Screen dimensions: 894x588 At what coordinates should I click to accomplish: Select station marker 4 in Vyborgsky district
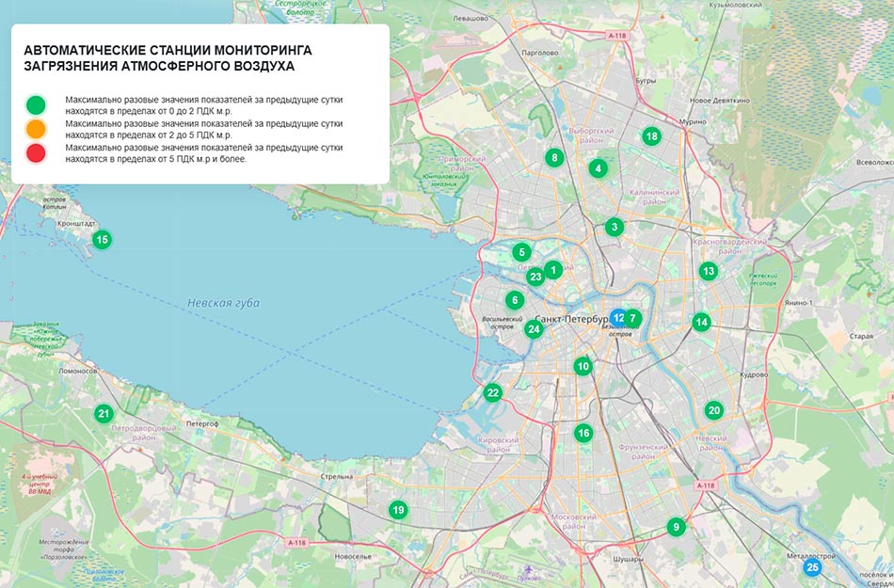pos(597,168)
